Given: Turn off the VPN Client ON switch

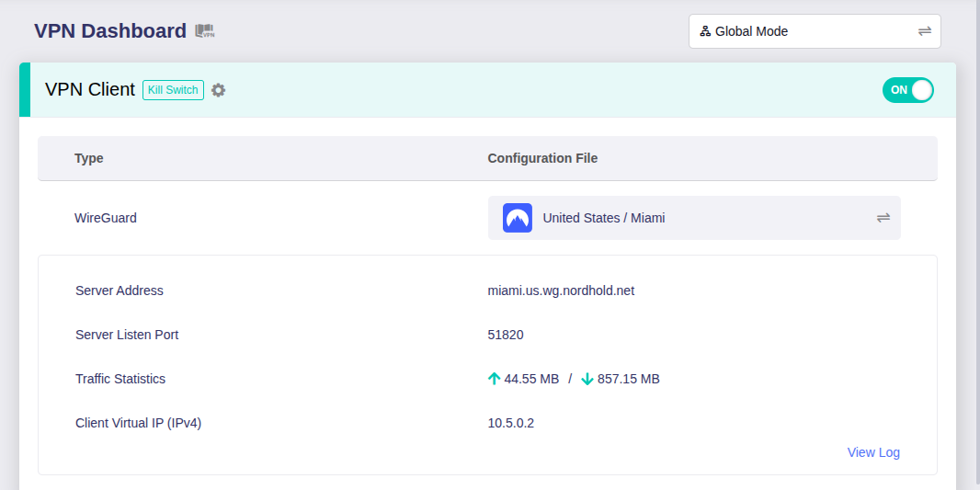Looking at the screenshot, I should click(907, 90).
